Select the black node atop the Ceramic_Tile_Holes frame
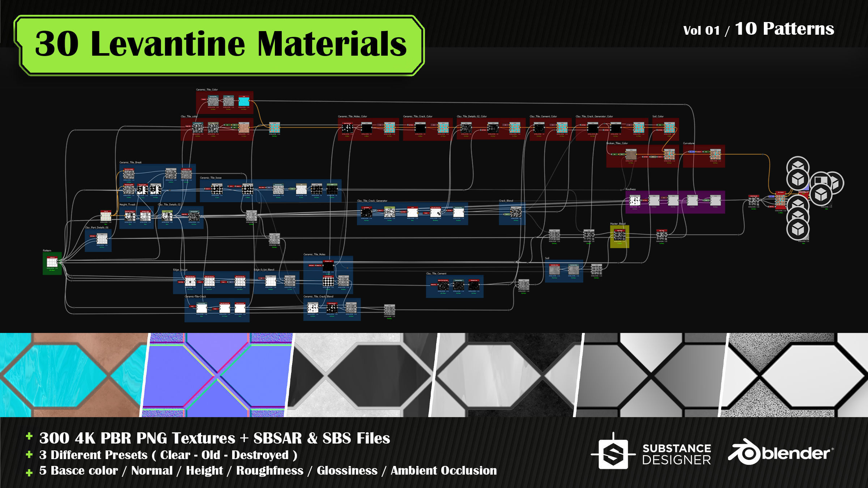868x488 pixels. point(328,266)
